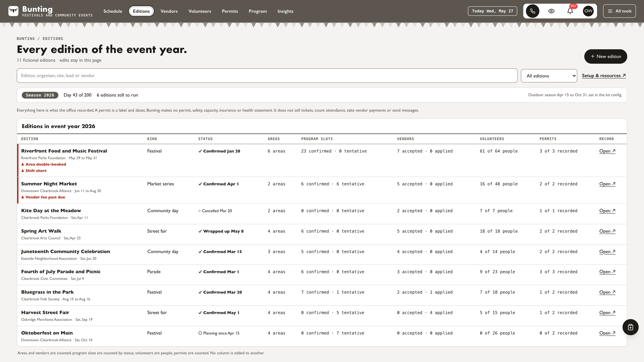Click the Bunting logo icon

pos(13,11)
